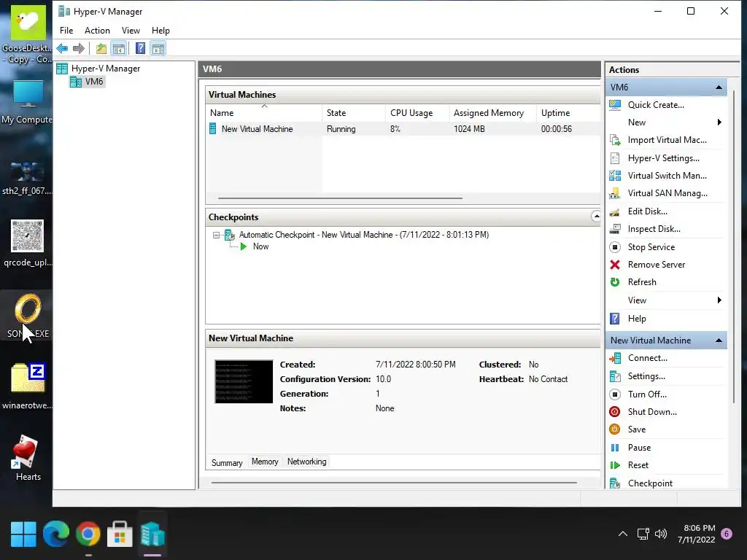Screen dimensions: 747x560
Task: Select the Automatic Checkpoint entry
Action: tap(363, 235)
